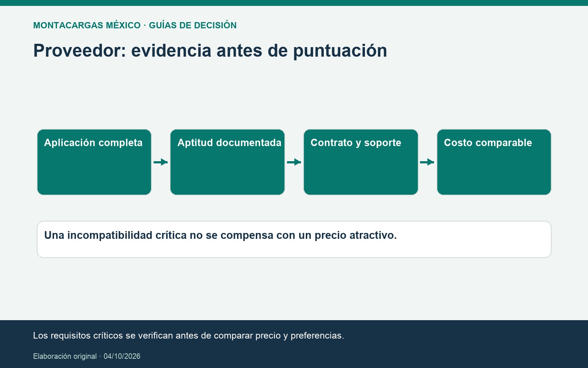Click the arrow after 'Contrato y soporte'
588x368 pixels.
427,162
